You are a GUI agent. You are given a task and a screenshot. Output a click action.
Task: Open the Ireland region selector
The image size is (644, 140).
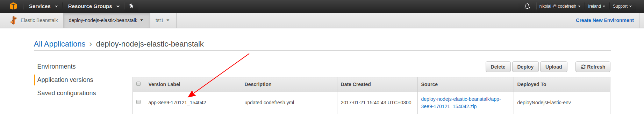coord(596,6)
